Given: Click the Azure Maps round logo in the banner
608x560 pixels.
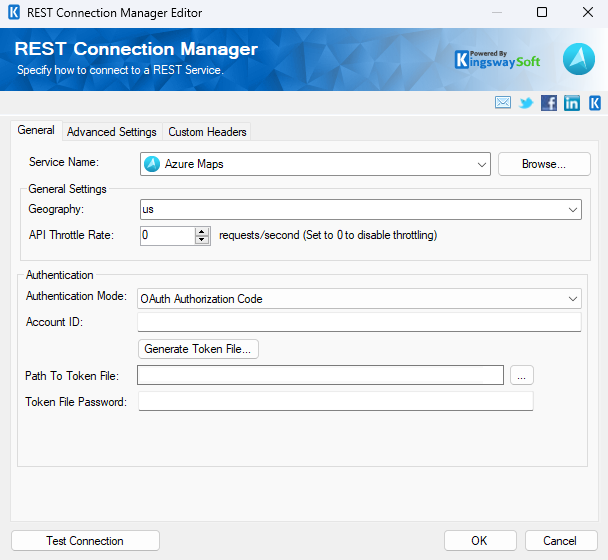Looking at the screenshot, I should pyautogui.click(x=579, y=59).
